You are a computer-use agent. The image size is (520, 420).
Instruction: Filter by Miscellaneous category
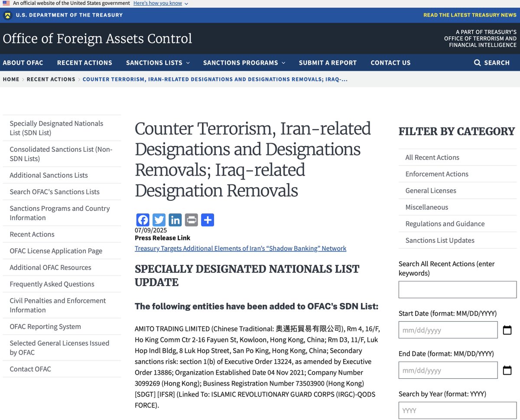[457, 207]
